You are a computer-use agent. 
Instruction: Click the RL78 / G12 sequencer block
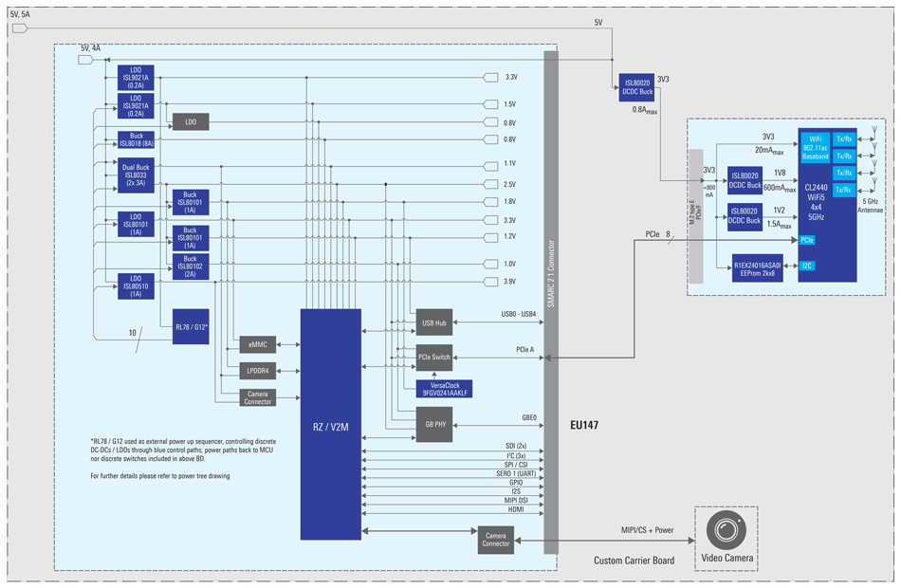tap(191, 326)
